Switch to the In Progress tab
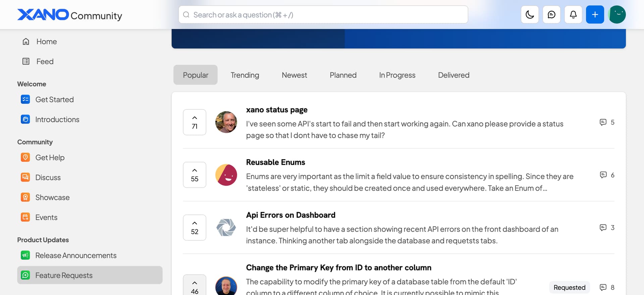The width and height of the screenshot is (644, 295). pyautogui.click(x=397, y=75)
